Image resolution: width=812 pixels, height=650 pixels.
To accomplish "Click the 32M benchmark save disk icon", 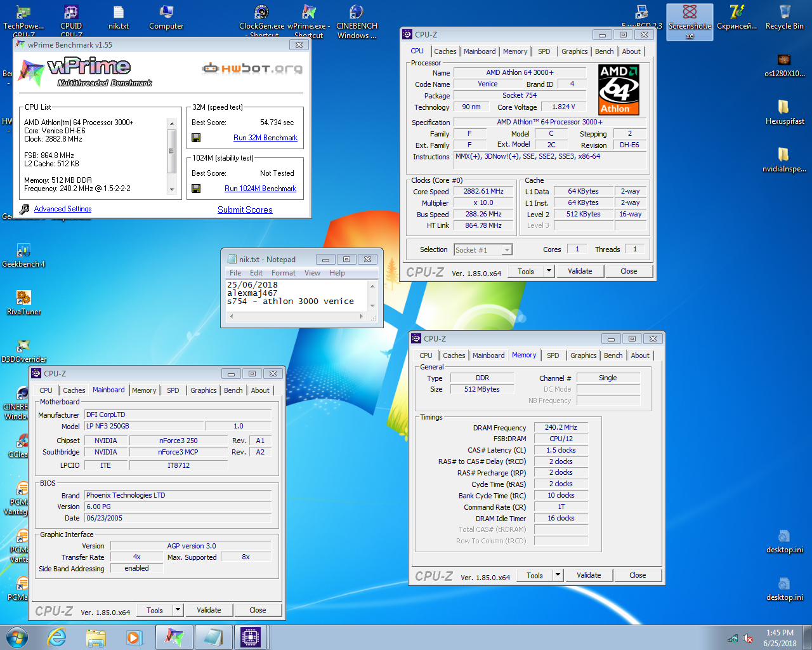I will (196, 138).
